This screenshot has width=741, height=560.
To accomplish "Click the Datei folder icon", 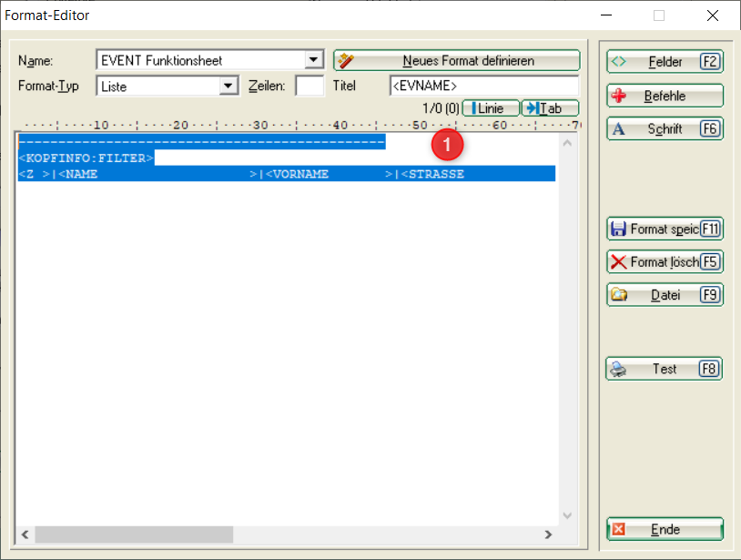I will (619, 295).
